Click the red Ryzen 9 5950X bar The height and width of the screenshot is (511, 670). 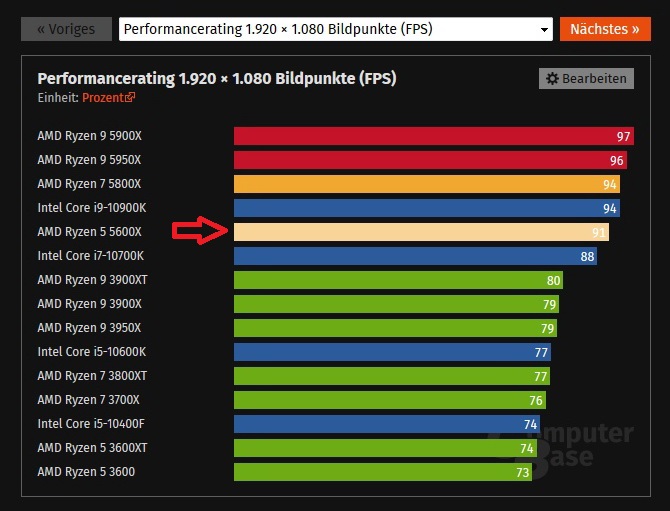[430, 160]
